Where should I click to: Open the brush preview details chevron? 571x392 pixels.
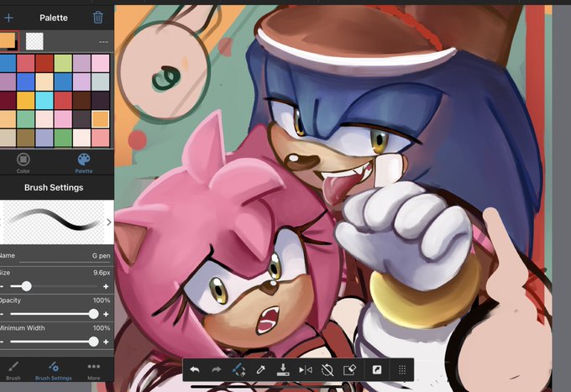click(x=109, y=222)
